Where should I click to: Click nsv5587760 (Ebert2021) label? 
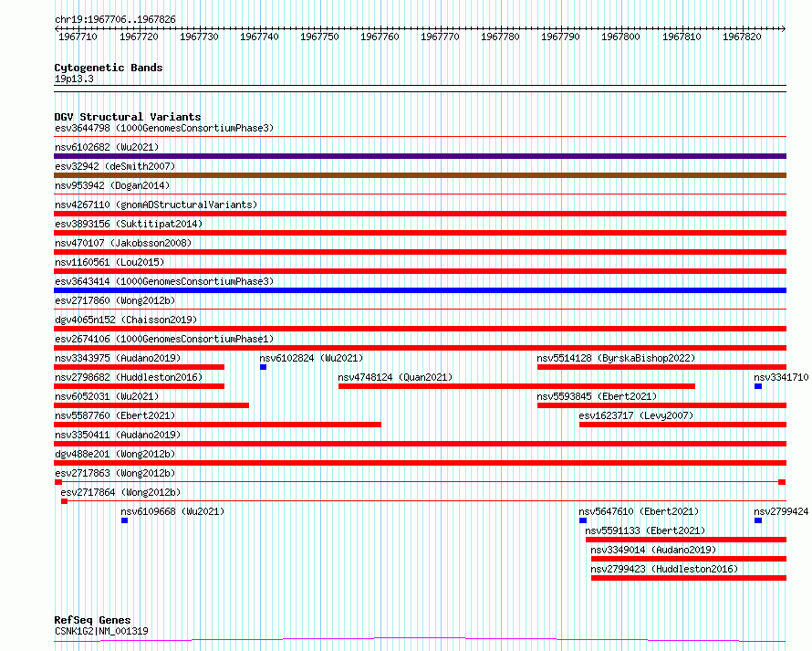115,415
